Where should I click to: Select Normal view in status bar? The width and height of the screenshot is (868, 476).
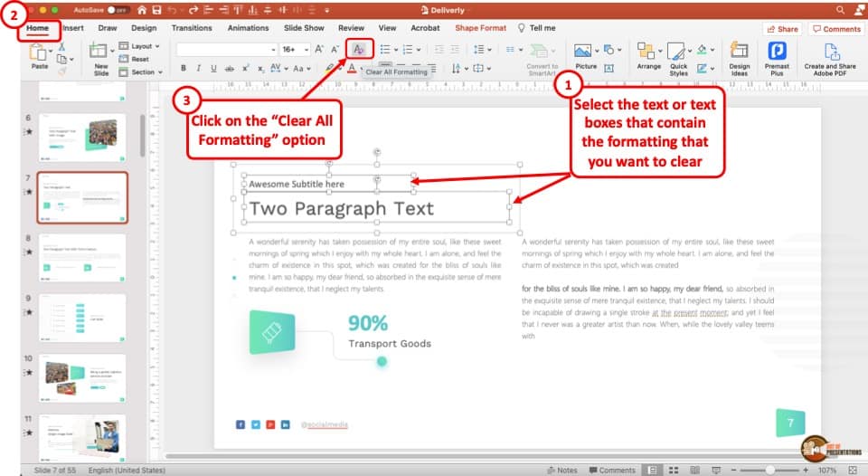(x=653, y=470)
